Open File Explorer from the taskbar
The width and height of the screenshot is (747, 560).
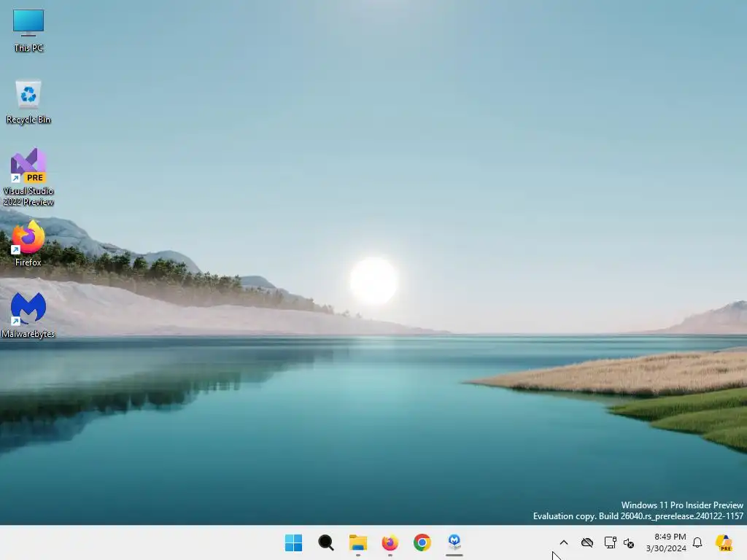click(x=357, y=542)
